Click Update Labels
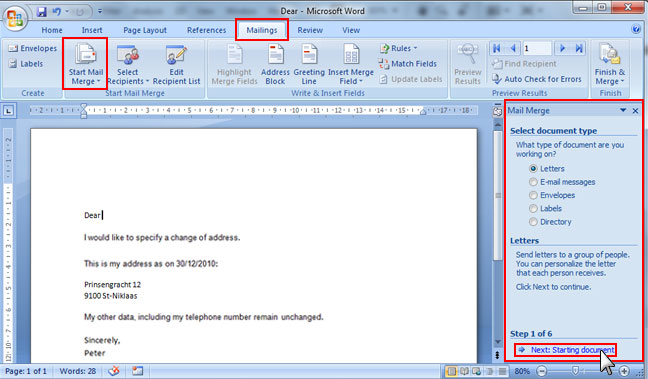The height and width of the screenshot is (379, 648). tap(411, 79)
